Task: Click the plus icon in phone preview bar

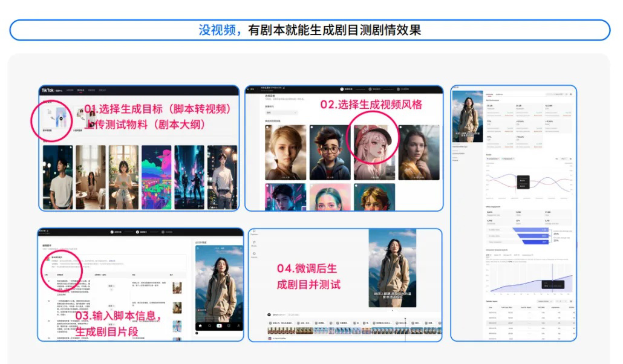Action: tap(220, 325)
